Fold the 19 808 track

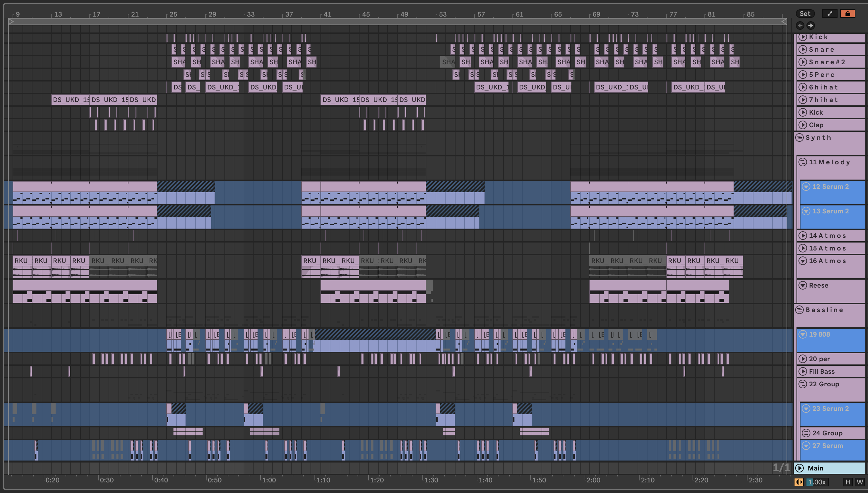click(x=803, y=334)
